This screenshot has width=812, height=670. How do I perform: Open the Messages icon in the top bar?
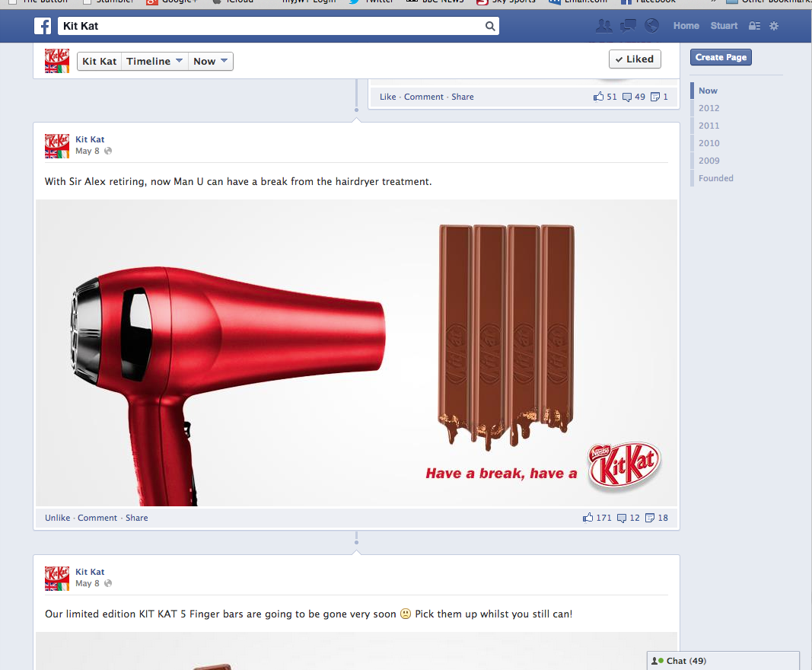pyautogui.click(x=627, y=25)
